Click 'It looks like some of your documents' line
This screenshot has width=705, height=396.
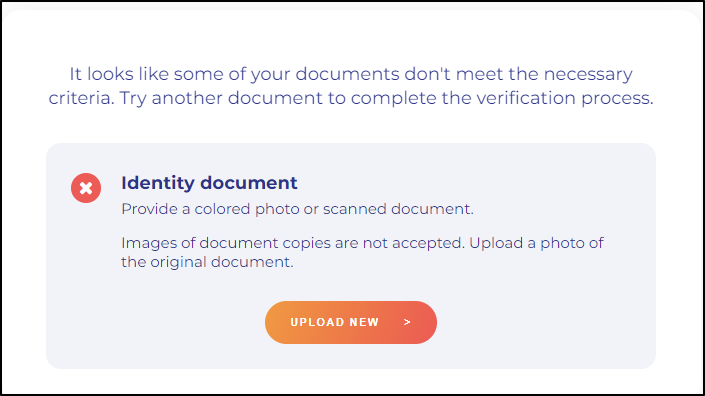pyautogui.click(x=351, y=74)
